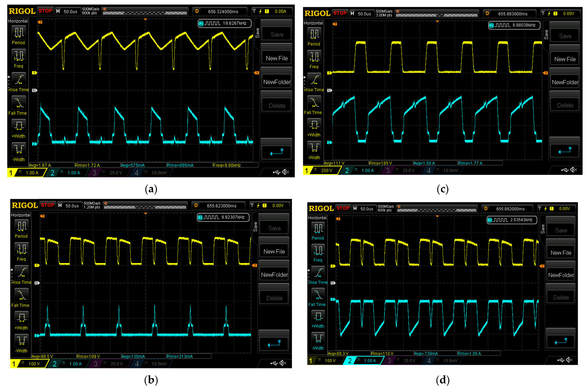The image size is (588, 389).
Task: Pick the +Width measurement icon in panel (a)
Action: [19, 126]
